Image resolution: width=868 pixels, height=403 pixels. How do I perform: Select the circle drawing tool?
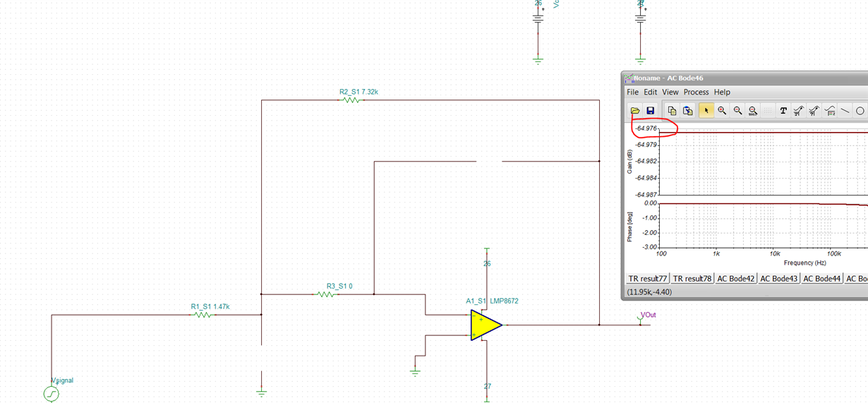(x=860, y=111)
